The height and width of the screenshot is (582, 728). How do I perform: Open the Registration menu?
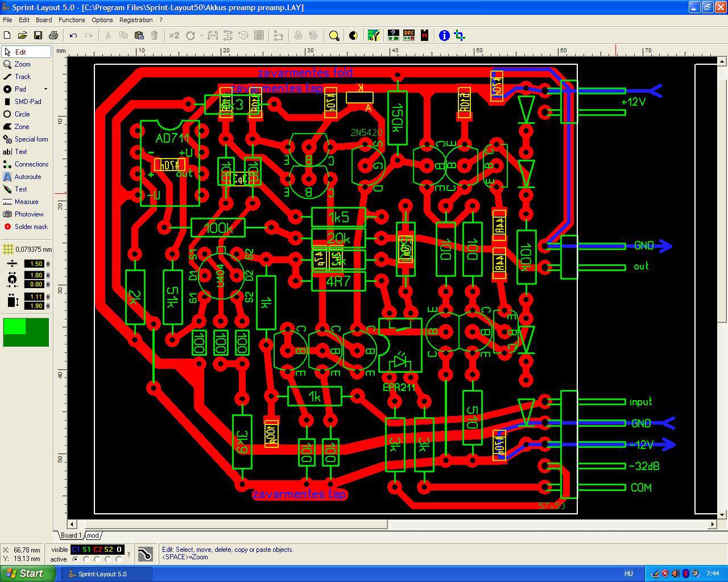point(136,20)
